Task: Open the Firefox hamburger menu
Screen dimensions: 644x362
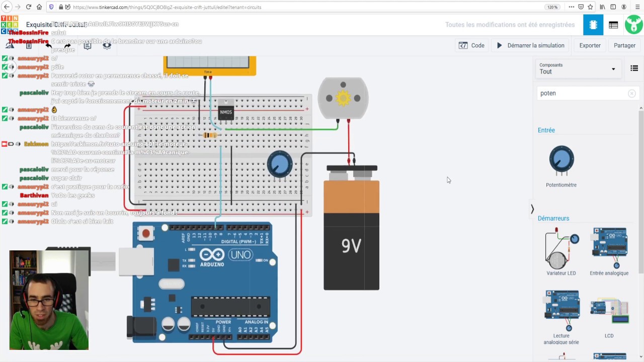Action: tap(636, 7)
